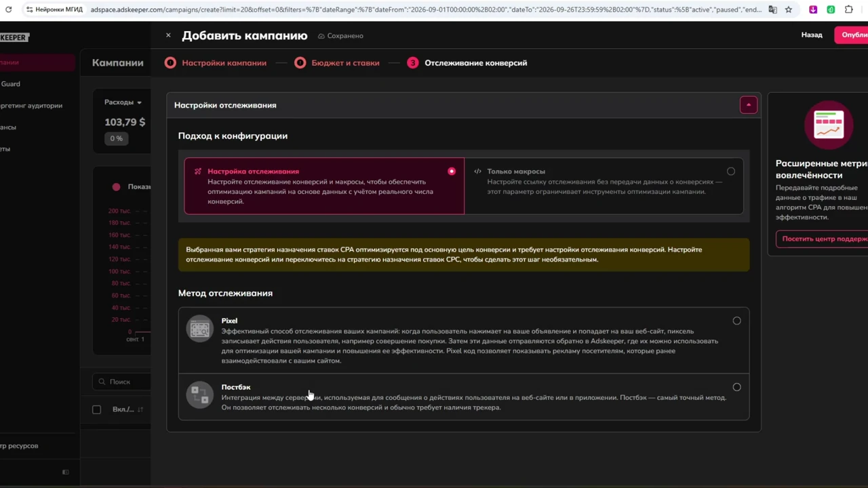Viewport: 868px width, 488px height.
Task: Collapse the Настройки отслеживания section
Action: [749, 105]
